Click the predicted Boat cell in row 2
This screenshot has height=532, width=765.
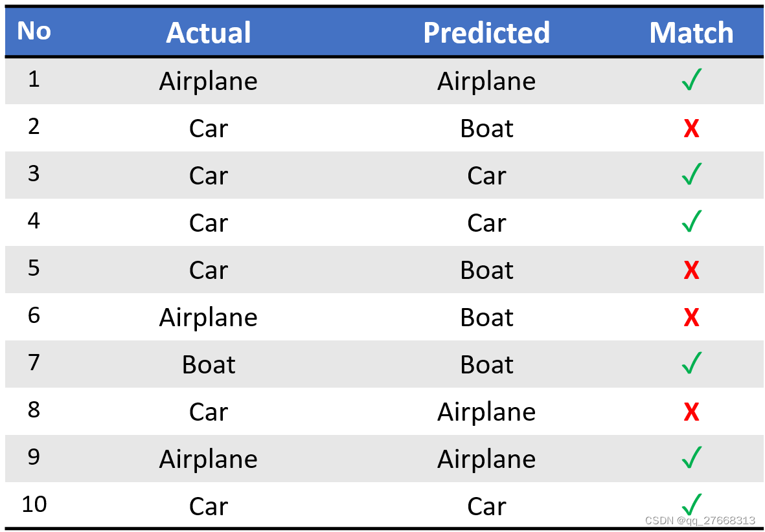pyautogui.click(x=486, y=129)
